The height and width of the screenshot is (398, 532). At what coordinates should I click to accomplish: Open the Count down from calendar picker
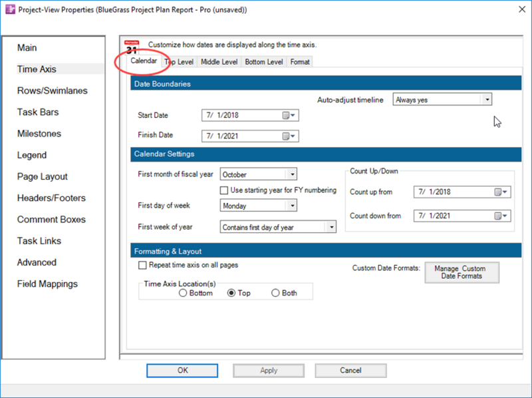(x=501, y=216)
